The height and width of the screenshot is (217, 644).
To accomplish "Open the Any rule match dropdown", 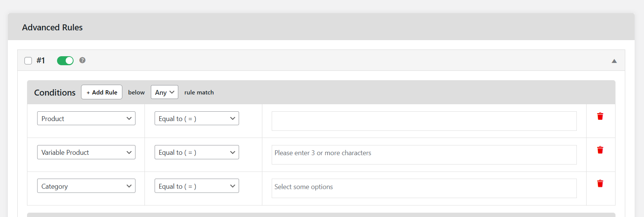I will (x=164, y=92).
